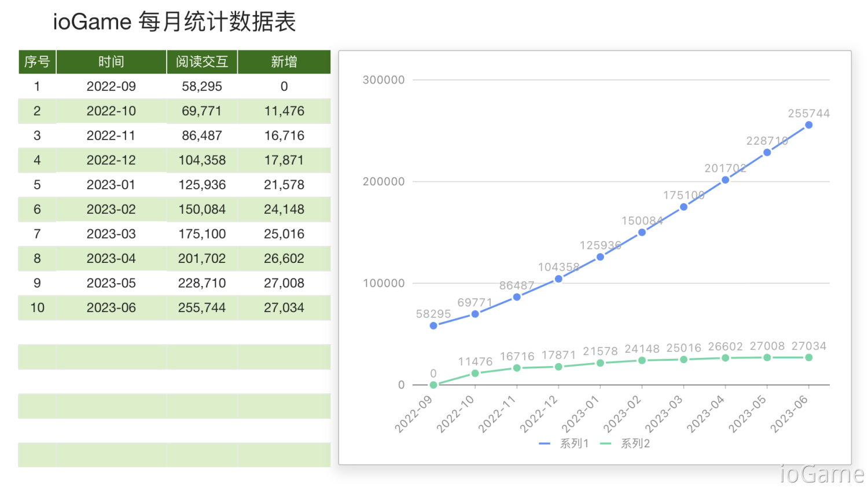Select table cell 201,702

pos(202,259)
